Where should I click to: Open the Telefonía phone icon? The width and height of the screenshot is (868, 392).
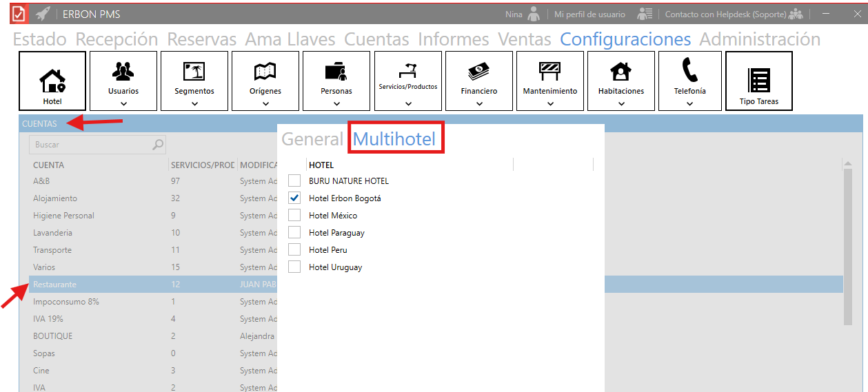pyautogui.click(x=689, y=71)
